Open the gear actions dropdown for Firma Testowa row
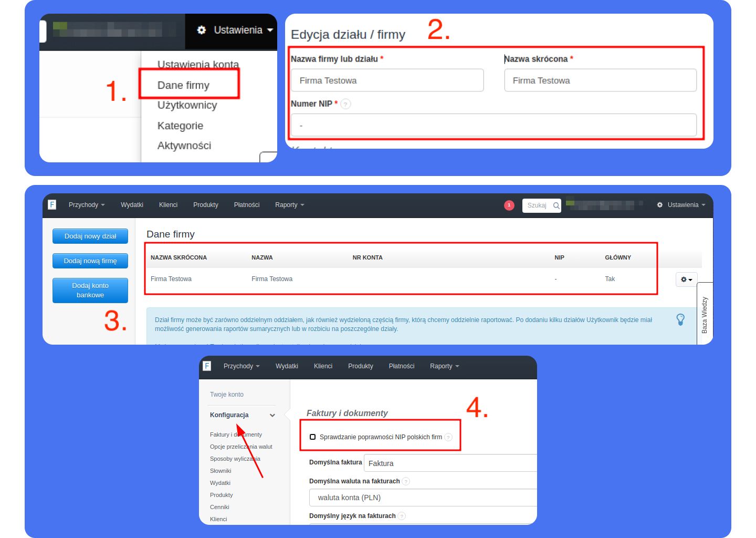This screenshot has height=538, width=756. 687,280
